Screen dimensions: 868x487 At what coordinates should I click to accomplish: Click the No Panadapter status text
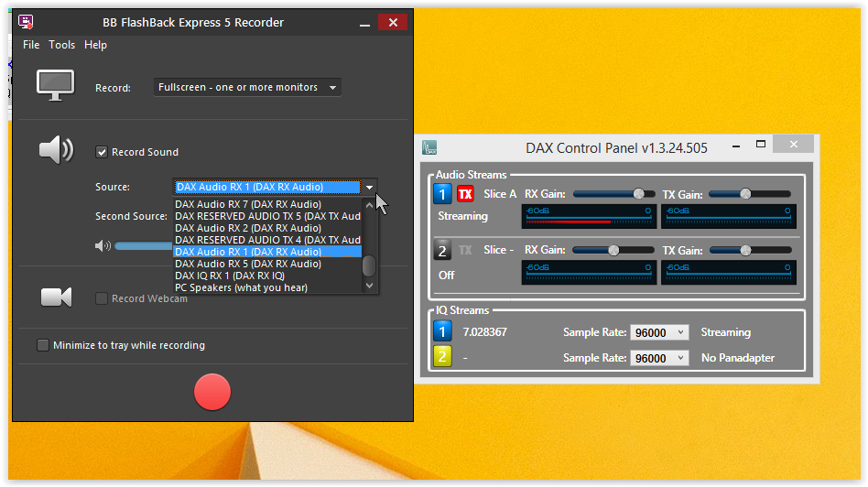[x=738, y=358]
